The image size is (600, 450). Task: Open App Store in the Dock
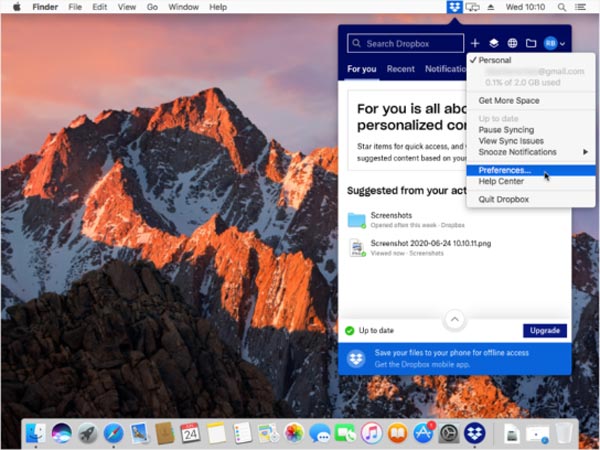coord(423,433)
